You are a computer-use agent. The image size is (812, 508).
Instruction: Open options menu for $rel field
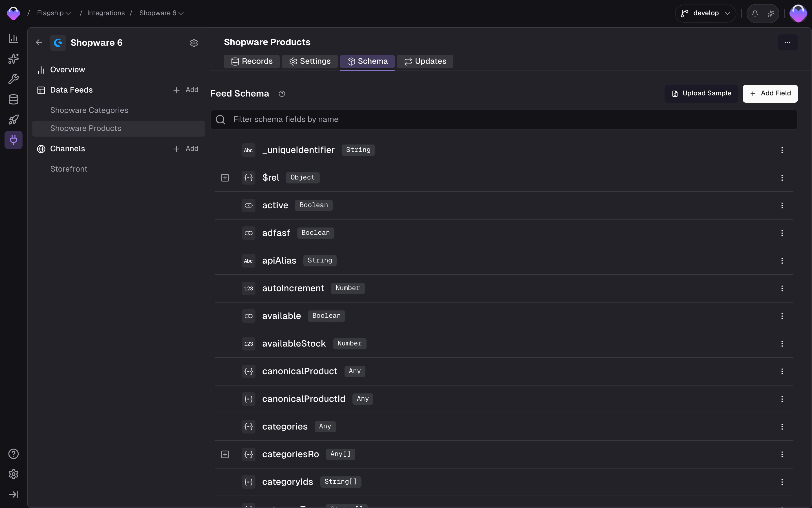click(782, 178)
